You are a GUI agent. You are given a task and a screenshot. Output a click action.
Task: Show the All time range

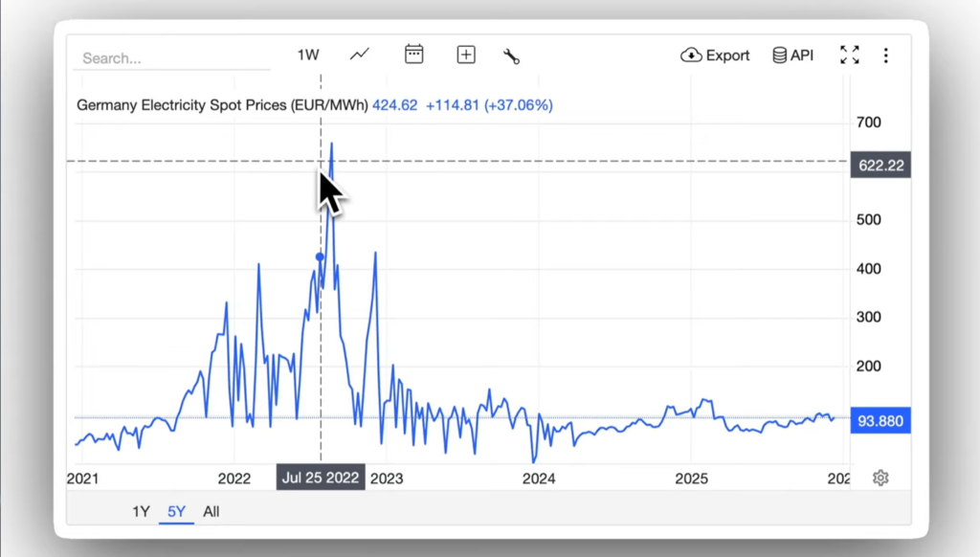point(211,512)
